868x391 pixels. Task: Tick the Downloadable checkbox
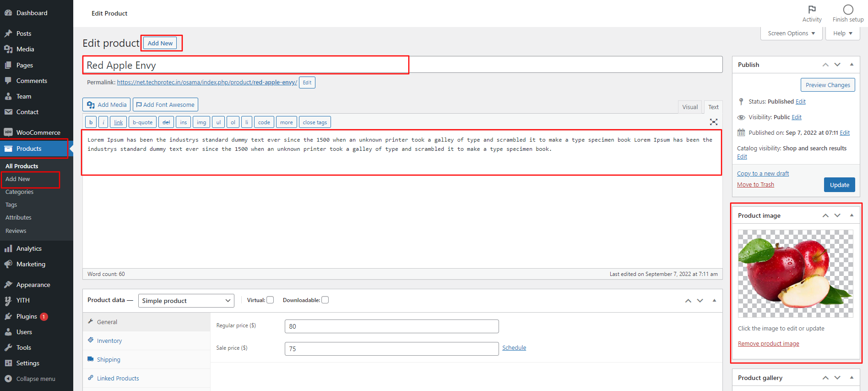click(x=325, y=300)
